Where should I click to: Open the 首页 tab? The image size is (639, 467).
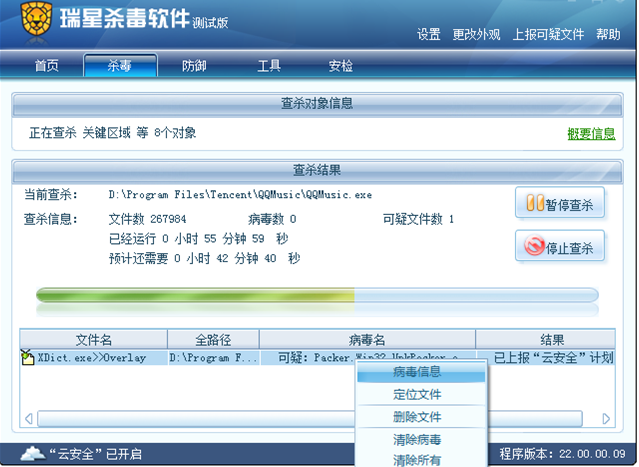(46, 65)
